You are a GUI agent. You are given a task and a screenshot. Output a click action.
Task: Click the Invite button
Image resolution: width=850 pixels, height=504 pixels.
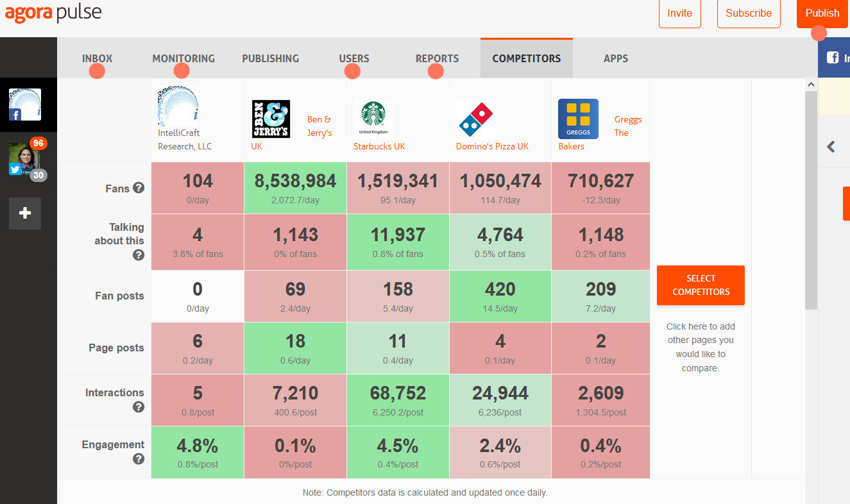680,13
